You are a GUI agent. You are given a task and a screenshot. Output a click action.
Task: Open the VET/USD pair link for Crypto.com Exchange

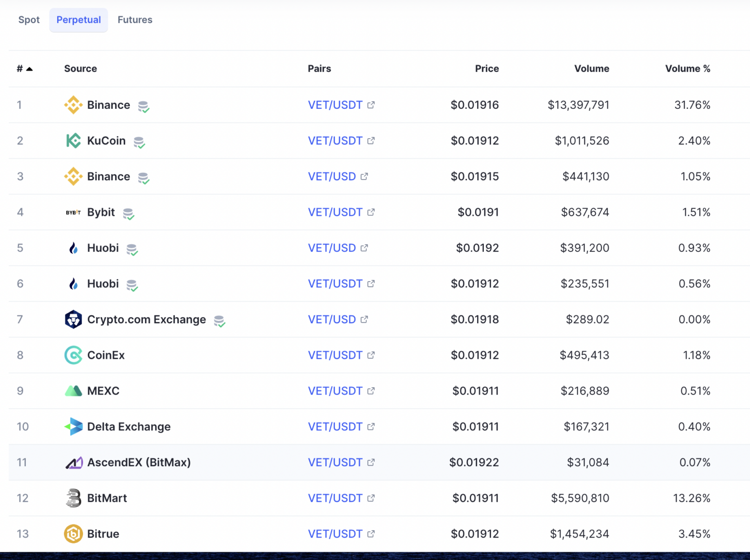tap(332, 319)
